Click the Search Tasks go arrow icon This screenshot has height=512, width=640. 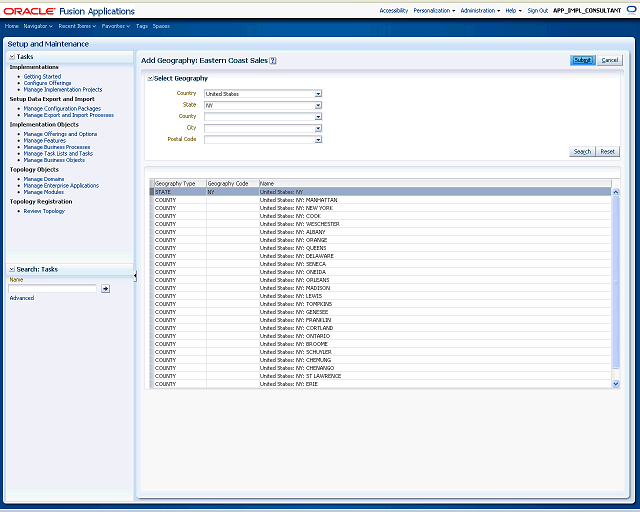tap(105, 289)
